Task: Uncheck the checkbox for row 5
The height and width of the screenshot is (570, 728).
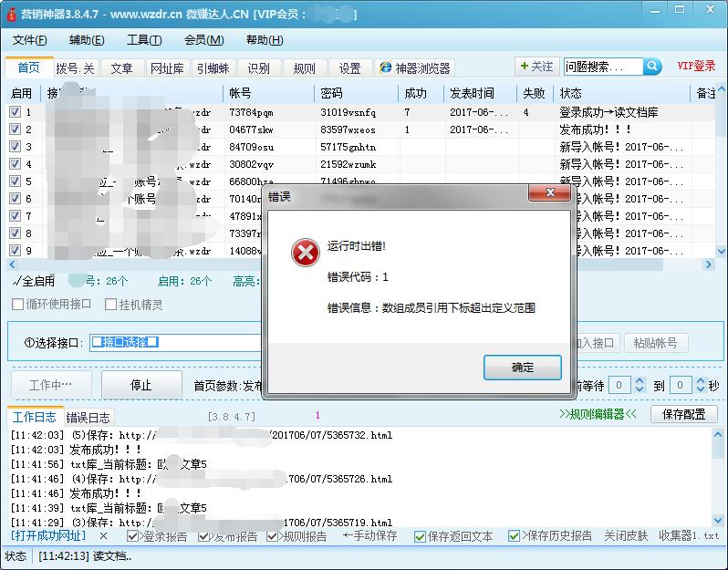Action: 16,181
